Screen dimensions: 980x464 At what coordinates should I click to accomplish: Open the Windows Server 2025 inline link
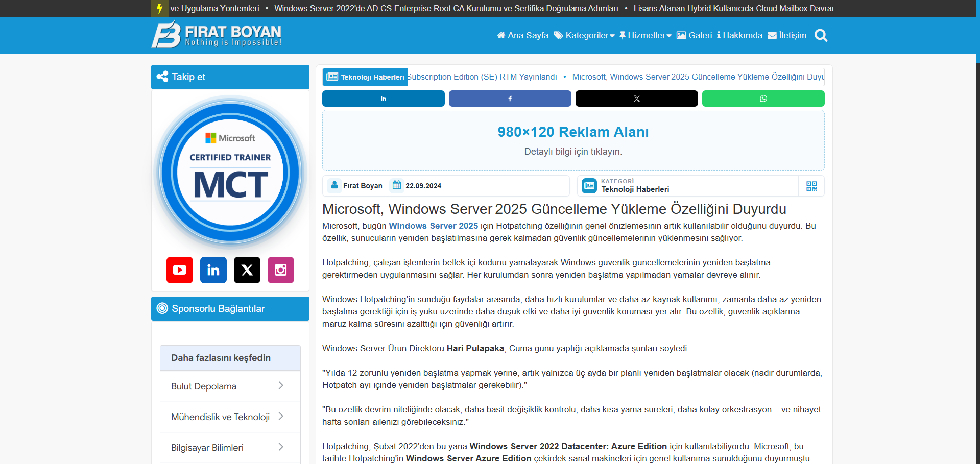(434, 226)
